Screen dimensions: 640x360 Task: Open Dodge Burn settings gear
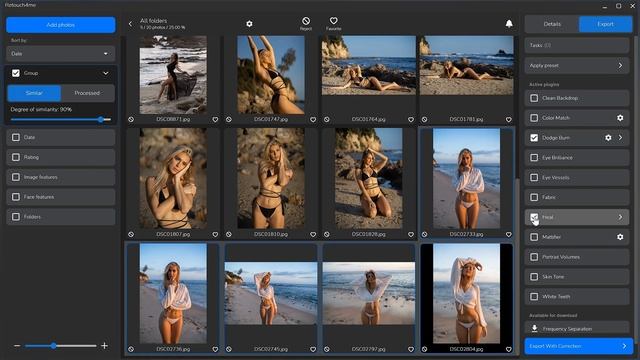pos(608,138)
